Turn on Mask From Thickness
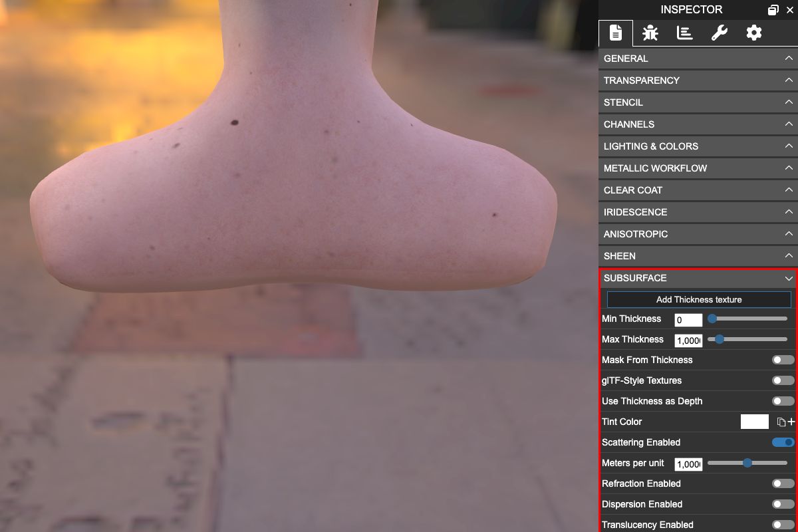This screenshot has width=798, height=532. tap(783, 360)
